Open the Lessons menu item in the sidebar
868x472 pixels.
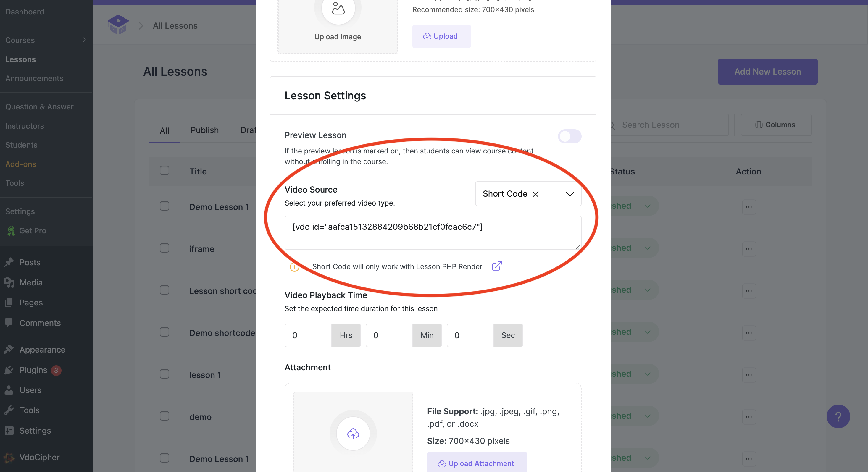pos(20,59)
